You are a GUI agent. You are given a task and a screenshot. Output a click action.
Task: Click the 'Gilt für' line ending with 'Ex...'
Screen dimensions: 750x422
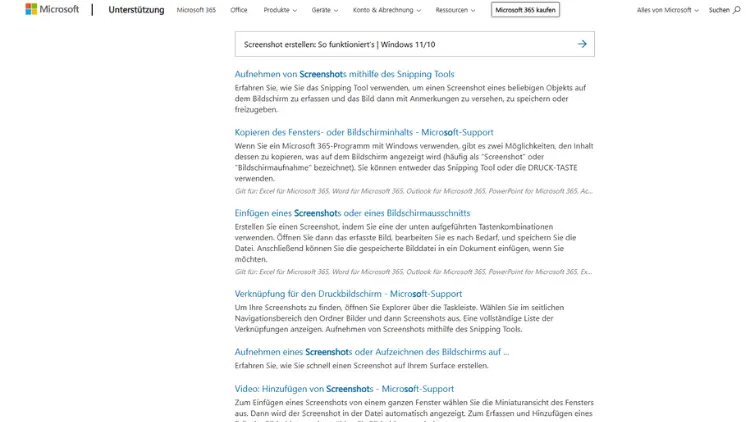(x=413, y=272)
